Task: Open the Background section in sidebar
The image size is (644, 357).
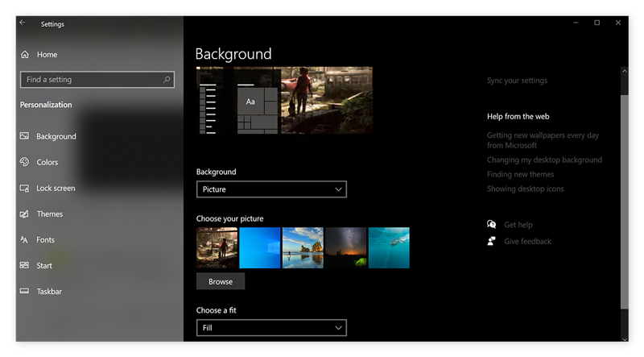Action: [x=56, y=136]
